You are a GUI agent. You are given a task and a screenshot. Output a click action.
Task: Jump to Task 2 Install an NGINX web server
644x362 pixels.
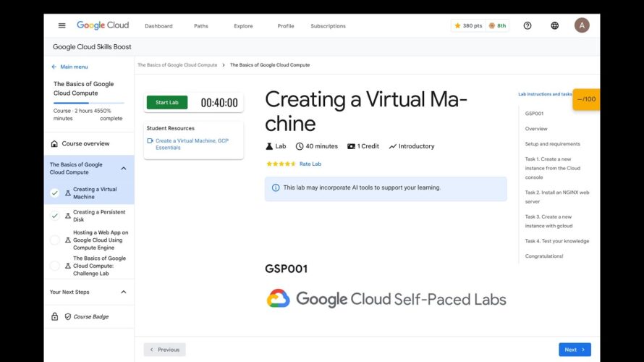pos(557,197)
